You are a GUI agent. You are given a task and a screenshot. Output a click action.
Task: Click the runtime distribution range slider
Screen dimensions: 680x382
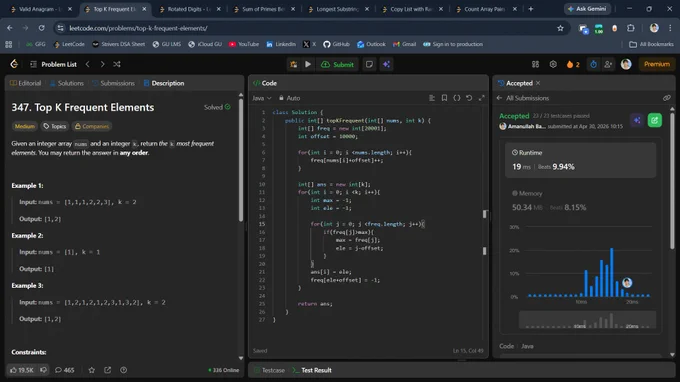[x=588, y=320]
